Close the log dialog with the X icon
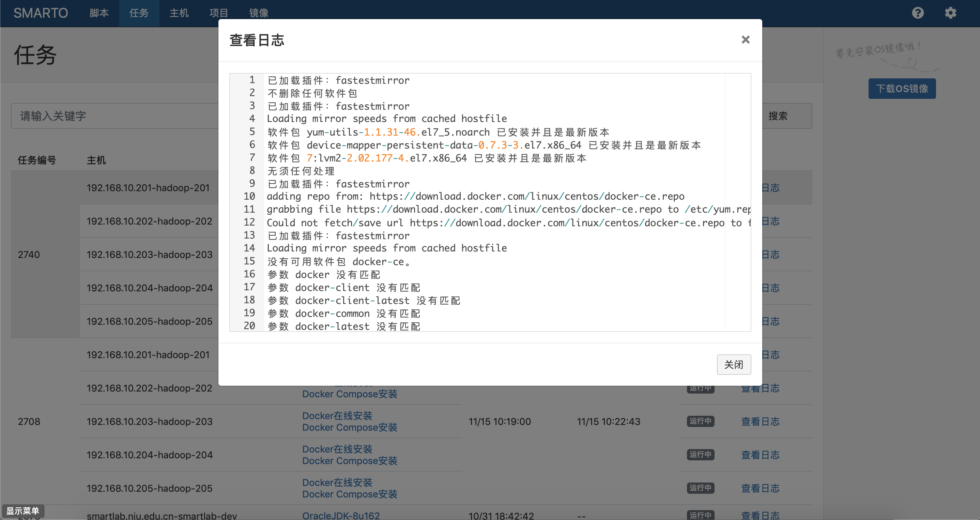980x520 pixels. 745,40
